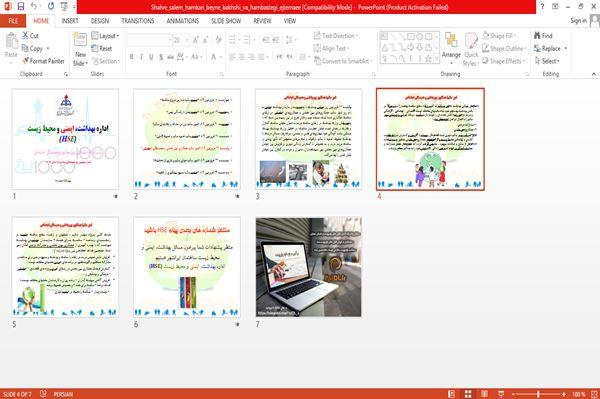Switch to TRANSITIONS tab
Screen dimensions: 600x399
click(x=138, y=21)
